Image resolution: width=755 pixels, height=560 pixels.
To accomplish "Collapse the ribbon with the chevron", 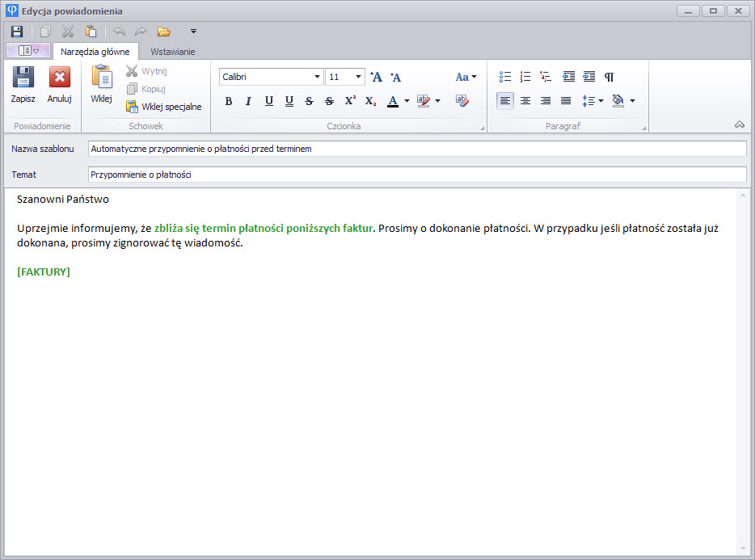I will [739, 124].
